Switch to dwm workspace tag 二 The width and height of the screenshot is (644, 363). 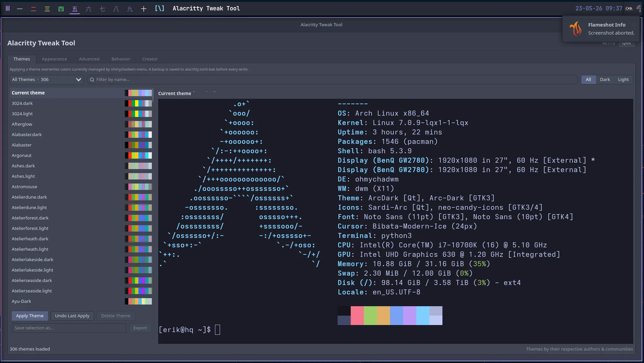click(33, 8)
